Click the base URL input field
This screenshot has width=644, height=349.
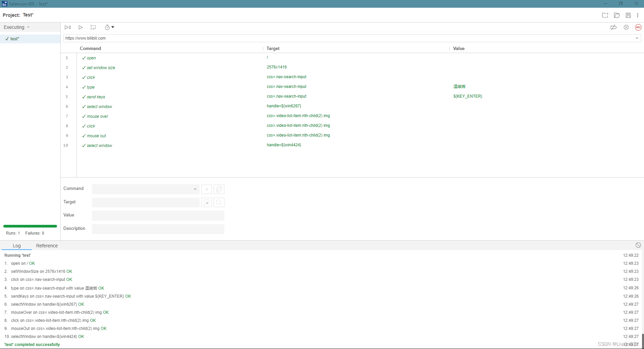point(349,38)
